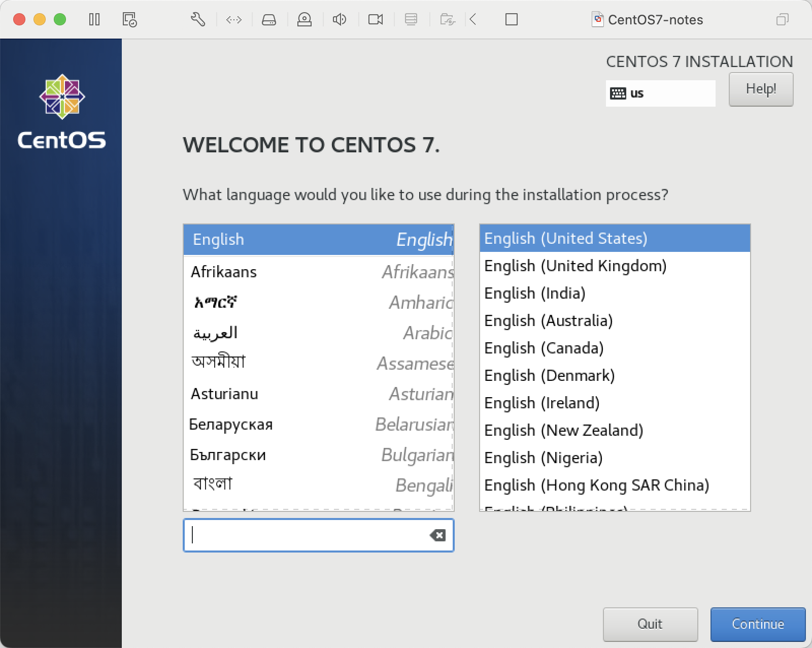This screenshot has width=812, height=648.
Task: Close the VM window red button
Action: [x=19, y=19]
